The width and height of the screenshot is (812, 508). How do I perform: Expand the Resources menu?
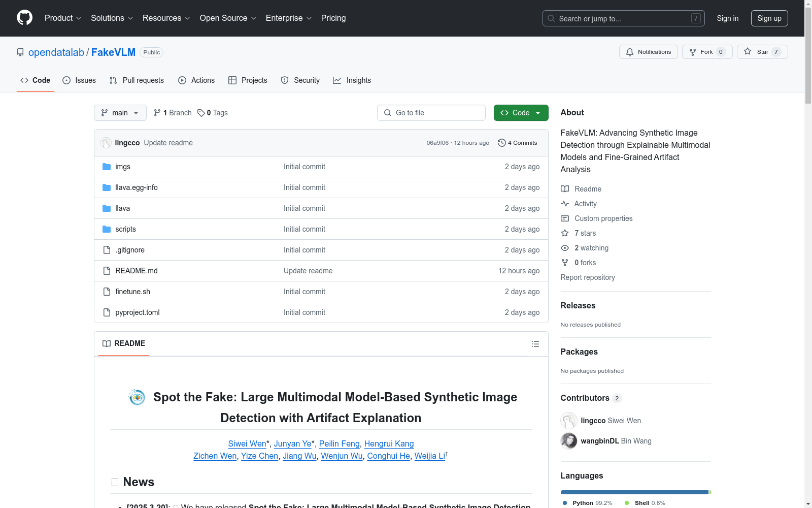coord(166,18)
